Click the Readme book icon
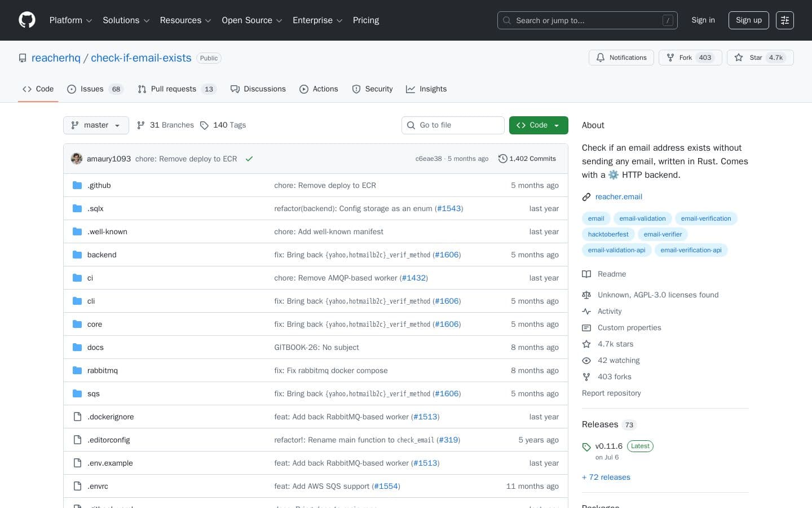 click(x=586, y=274)
